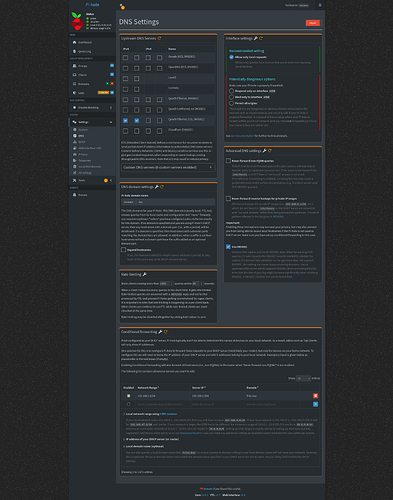Click the Pi-hole raspberry logo
The height and width of the screenshot is (500, 393).
(x=77, y=21)
